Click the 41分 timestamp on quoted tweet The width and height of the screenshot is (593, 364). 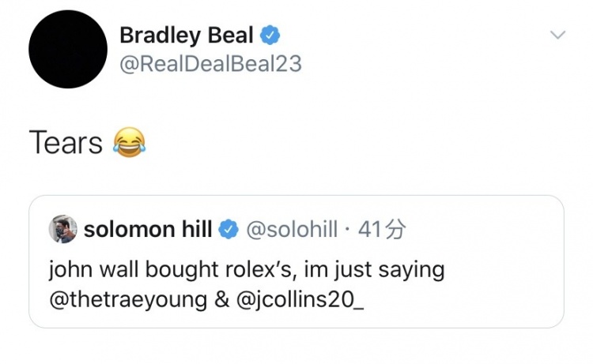pyautogui.click(x=382, y=230)
